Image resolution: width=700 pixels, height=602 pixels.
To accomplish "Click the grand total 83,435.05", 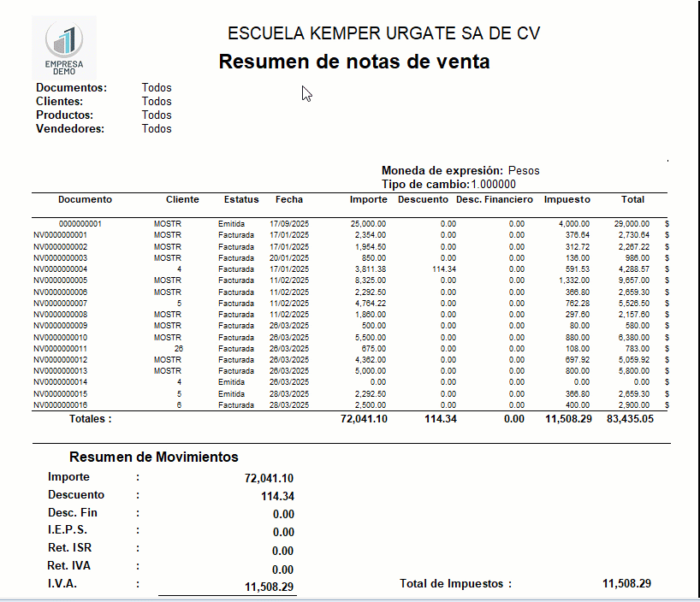I will [630, 419].
